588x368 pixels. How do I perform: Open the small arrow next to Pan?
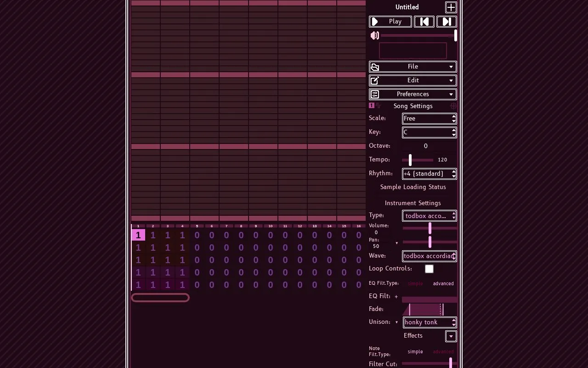pyautogui.click(x=397, y=243)
